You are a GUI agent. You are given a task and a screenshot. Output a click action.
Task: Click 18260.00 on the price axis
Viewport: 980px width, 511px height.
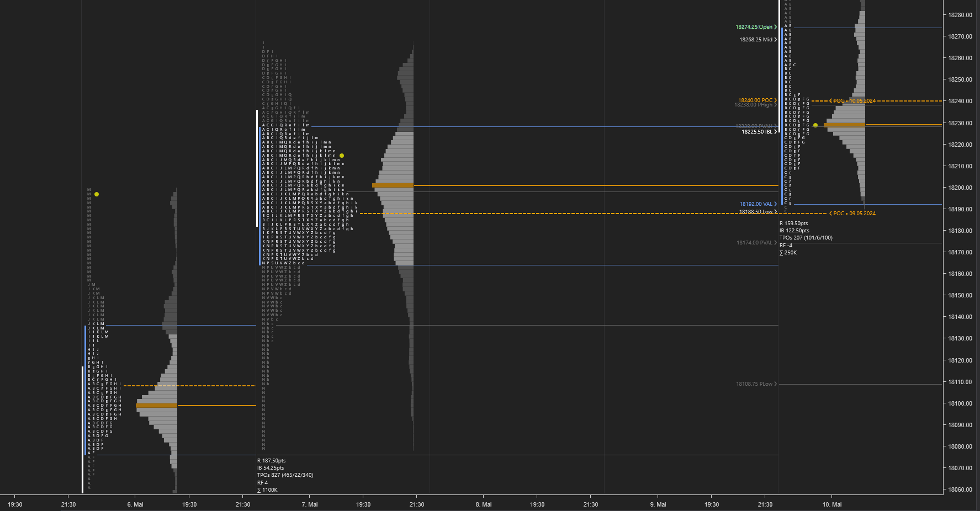pyautogui.click(x=960, y=58)
